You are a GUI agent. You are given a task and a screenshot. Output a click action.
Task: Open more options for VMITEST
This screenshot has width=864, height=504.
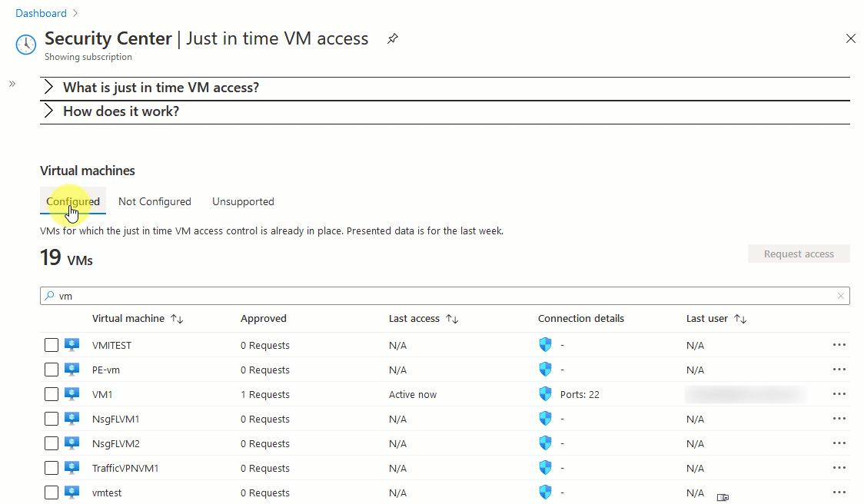(839, 345)
